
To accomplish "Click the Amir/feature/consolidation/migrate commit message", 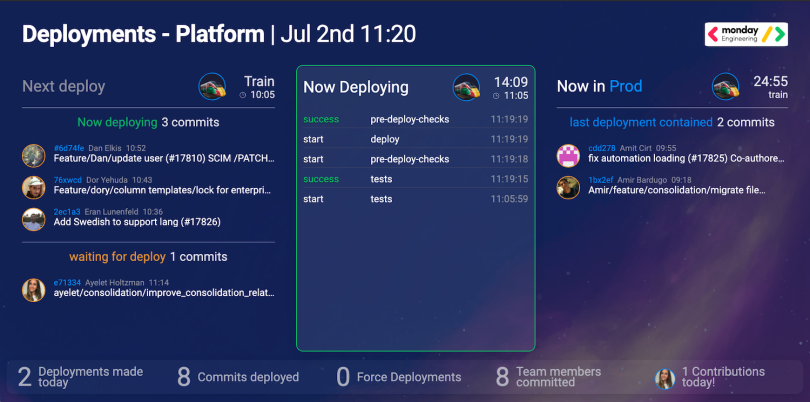I will click(677, 190).
